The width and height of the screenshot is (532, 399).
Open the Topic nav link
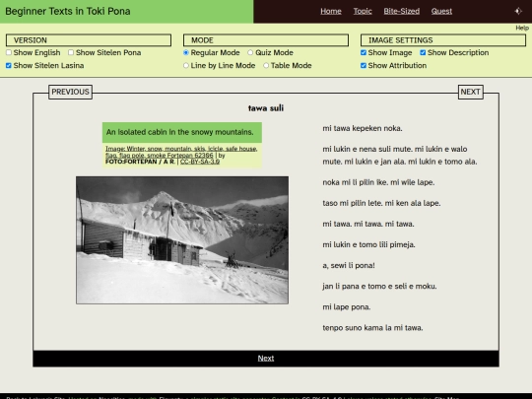pos(363,11)
